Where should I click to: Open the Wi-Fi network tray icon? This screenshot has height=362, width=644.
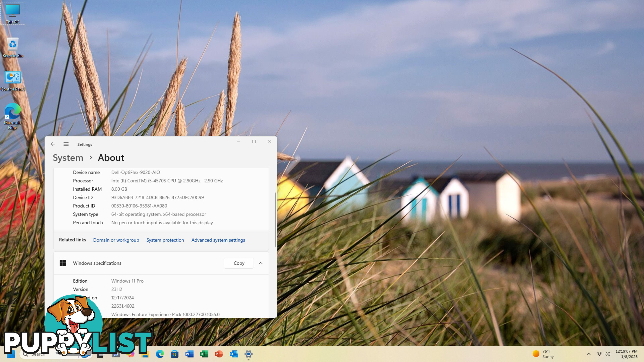click(599, 354)
